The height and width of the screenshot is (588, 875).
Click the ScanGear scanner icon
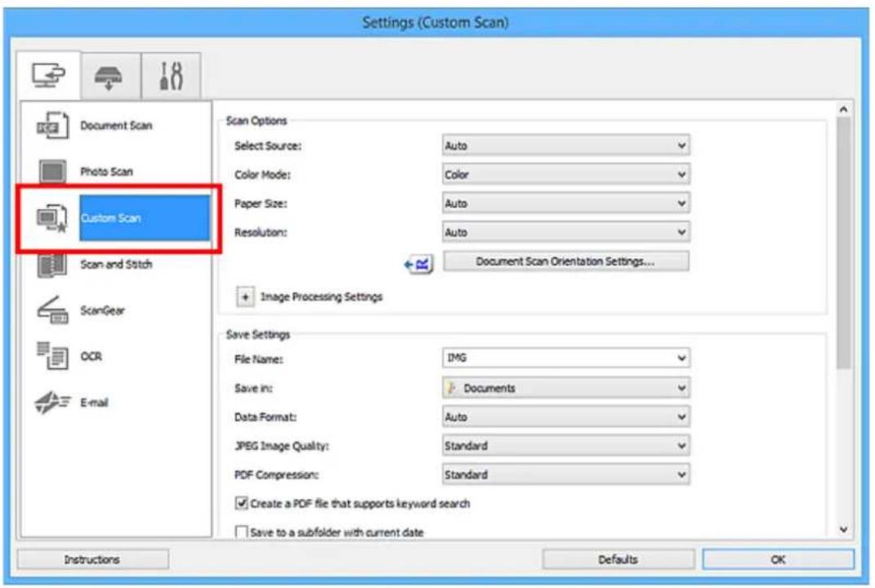coord(52,310)
